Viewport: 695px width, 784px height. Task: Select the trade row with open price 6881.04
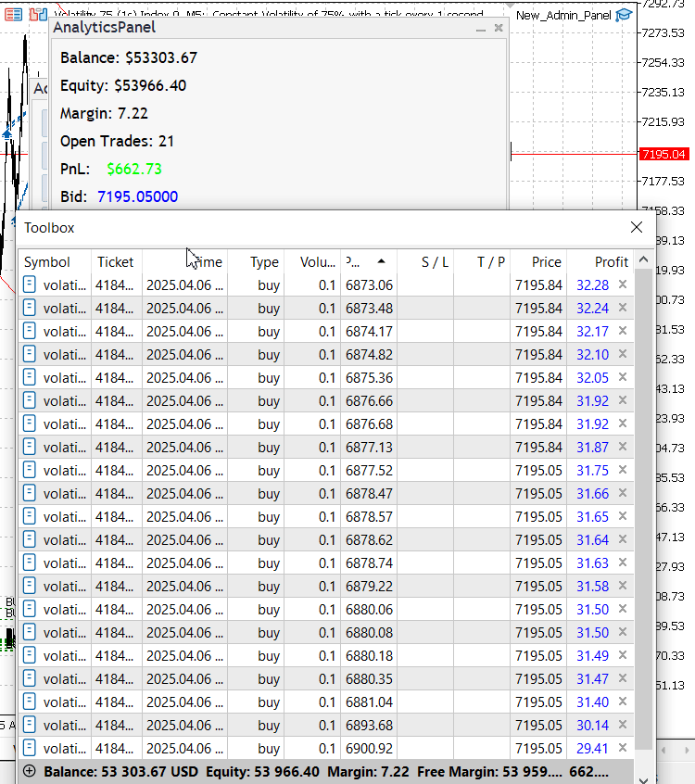point(326,702)
